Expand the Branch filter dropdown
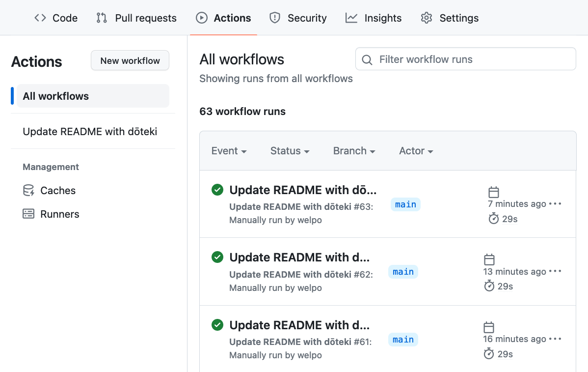 click(354, 151)
